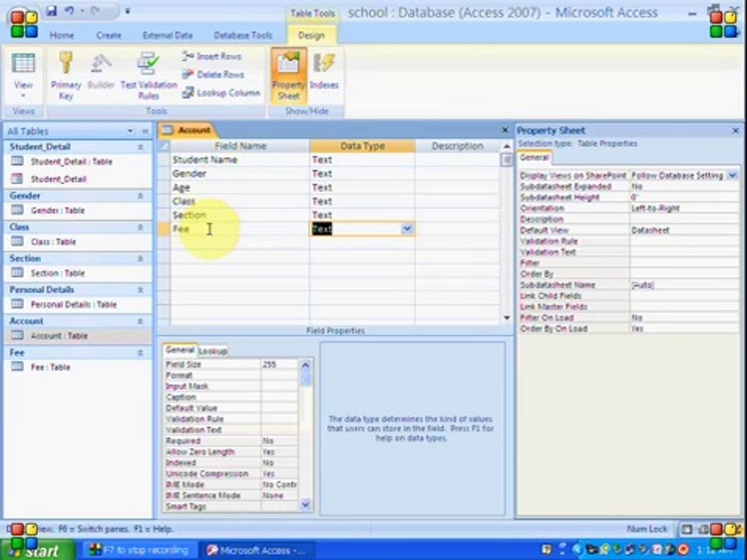The width and height of the screenshot is (747, 560).
Task: Click the Student Name field name cell
Action: coord(240,159)
